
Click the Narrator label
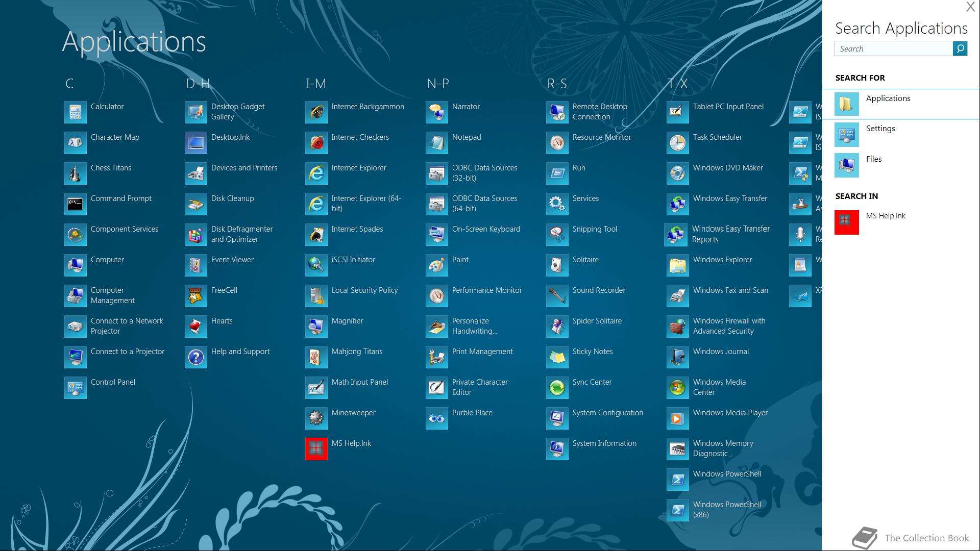tap(465, 107)
